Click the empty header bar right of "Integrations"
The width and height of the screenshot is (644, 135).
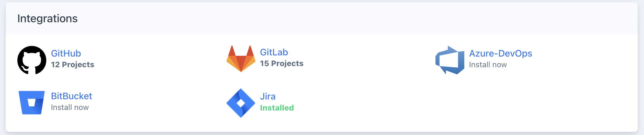click(347, 18)
